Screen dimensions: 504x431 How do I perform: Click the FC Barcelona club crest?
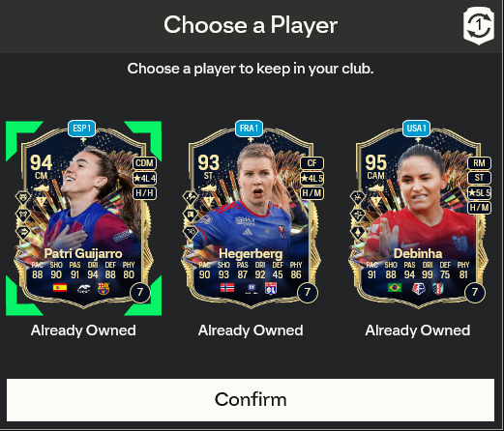[x=104, y=289]
